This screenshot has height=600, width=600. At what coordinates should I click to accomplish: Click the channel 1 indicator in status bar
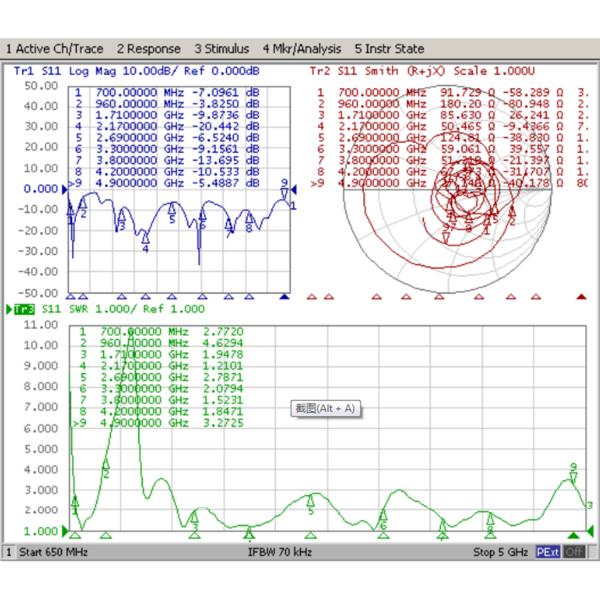(x=9, y=552)
